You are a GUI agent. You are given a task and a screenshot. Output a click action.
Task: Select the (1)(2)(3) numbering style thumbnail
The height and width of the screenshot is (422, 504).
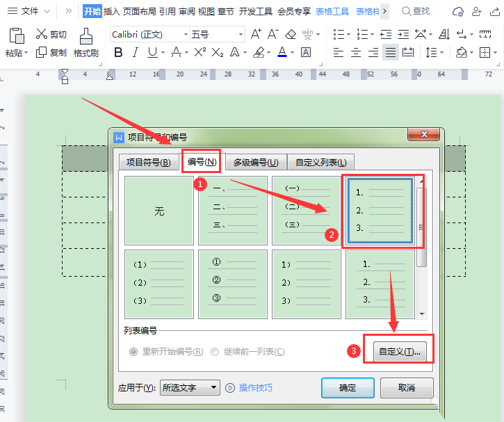point(159,284)
